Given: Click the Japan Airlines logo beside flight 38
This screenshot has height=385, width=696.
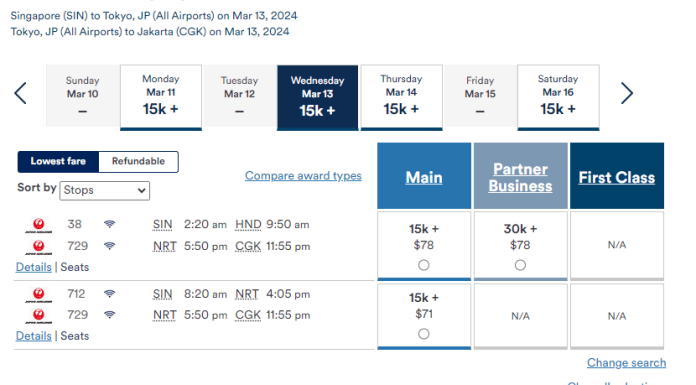Looking at the screenshot, I should (39, 225).
